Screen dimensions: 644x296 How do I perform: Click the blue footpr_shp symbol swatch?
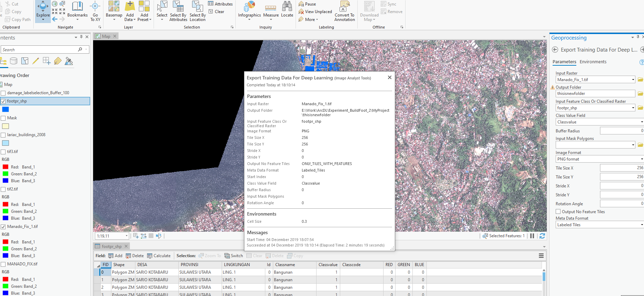pos(5,109)
